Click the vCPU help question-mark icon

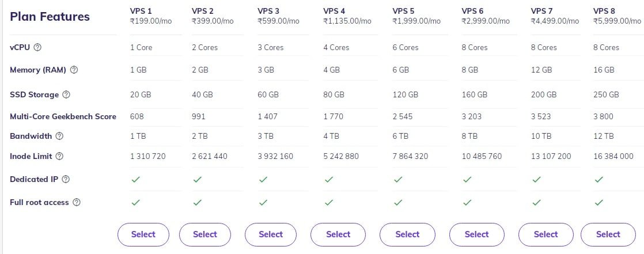[x=37, y=47]
